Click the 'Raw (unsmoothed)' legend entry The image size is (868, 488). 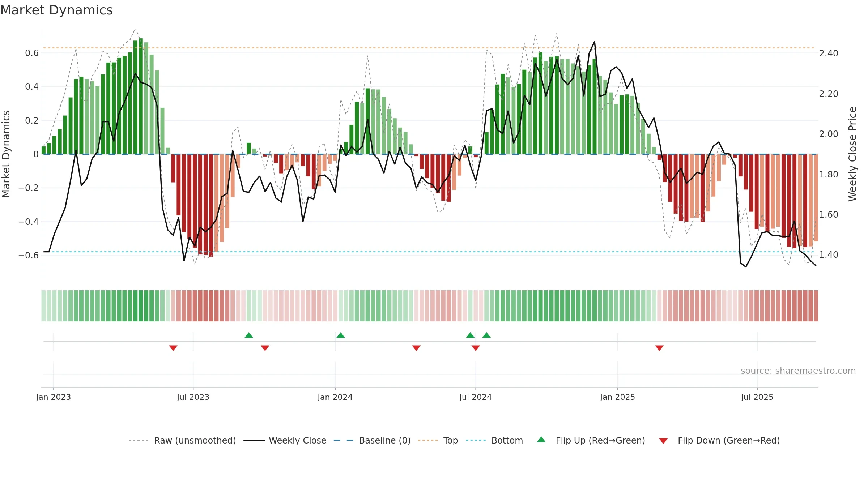(182, 440)
